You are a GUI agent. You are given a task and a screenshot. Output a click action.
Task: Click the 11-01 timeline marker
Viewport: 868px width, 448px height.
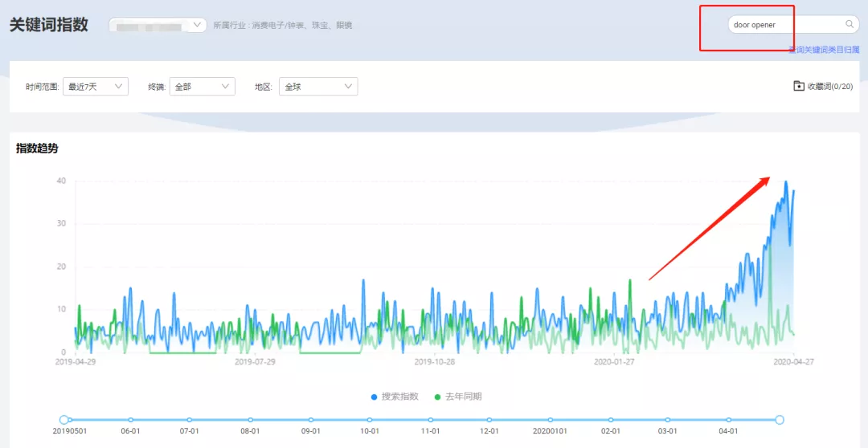click(x=431, y=420)
